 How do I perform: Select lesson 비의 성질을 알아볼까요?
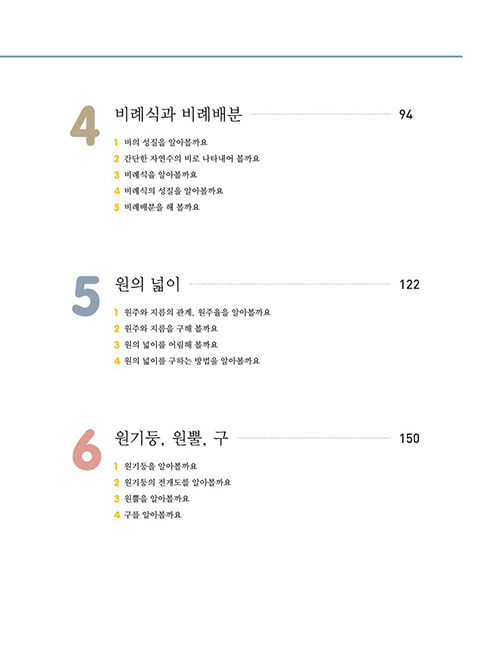coord(166,142)
